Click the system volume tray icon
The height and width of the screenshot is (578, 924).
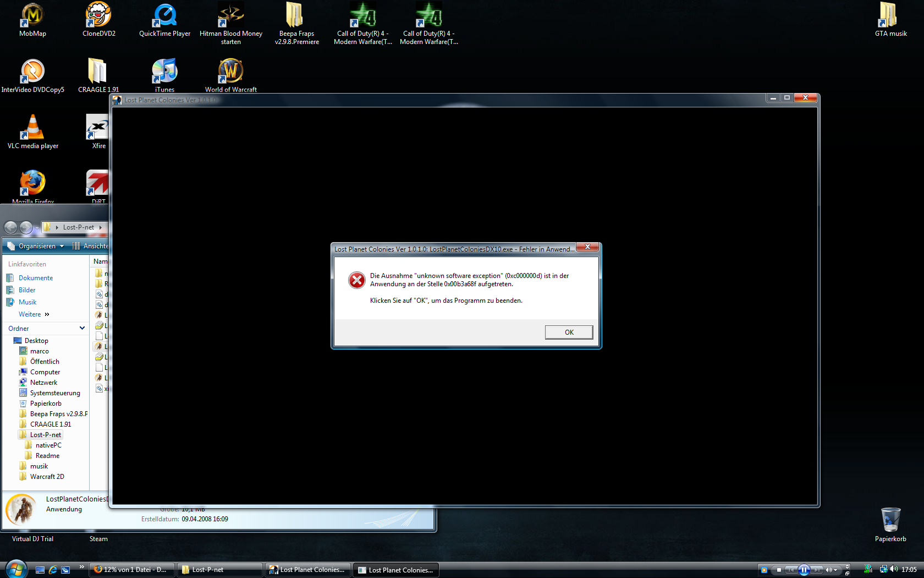pos(893,569)
